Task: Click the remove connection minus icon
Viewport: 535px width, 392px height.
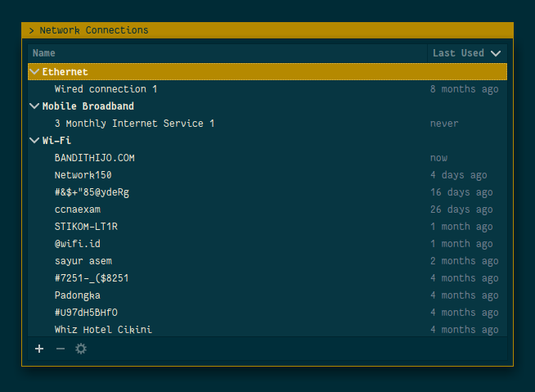Action: [60, 349]
